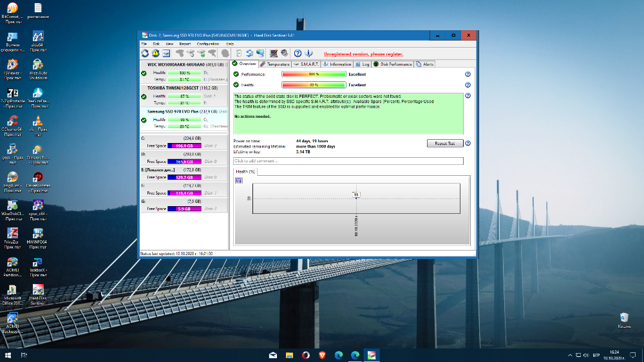Click the add comment input field
This screenshot has height=362, width=644.
click(x=348, y=161)
